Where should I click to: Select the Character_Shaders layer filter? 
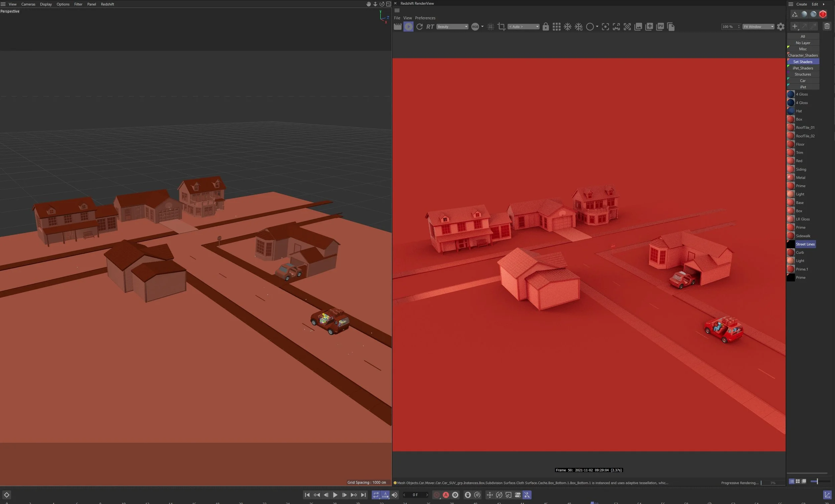pos(803,55)
